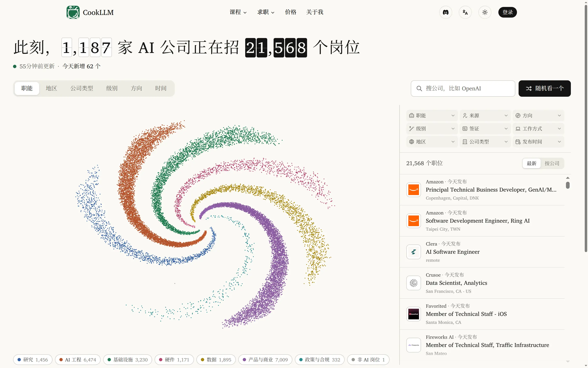Expand the 求职 navigation menu
Viewport: 588px width, 368px height.
click(x=266, y=12)
